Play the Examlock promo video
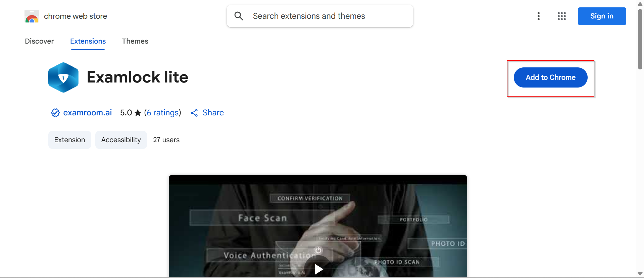The width and height of the screenshot is (644, 278). pyautogui.click(x=318, y=269)
